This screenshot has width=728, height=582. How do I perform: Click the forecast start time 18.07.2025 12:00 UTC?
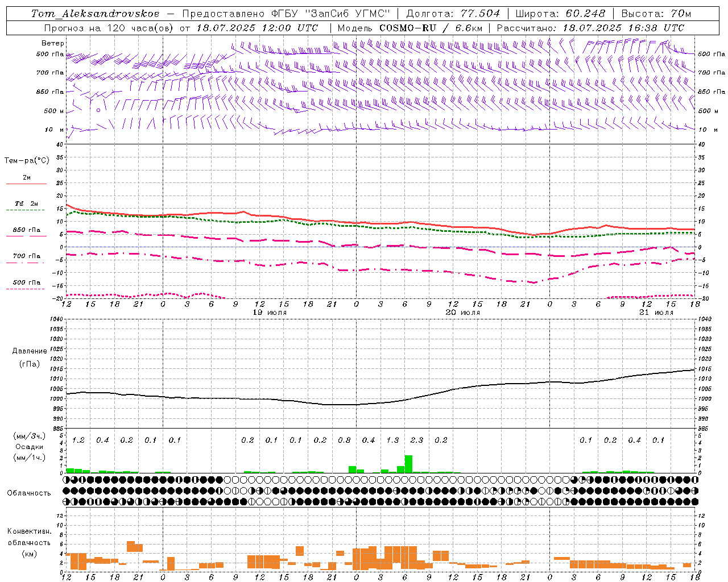tap(257, 28)
